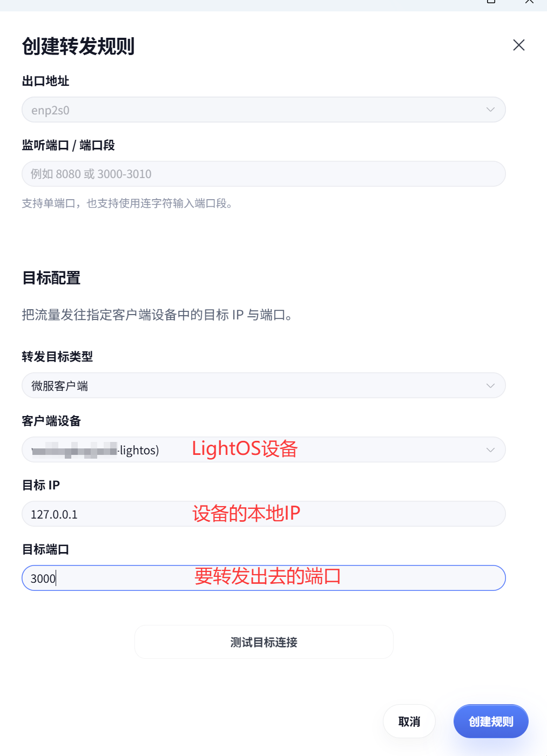Screen dimensions: 547x756
Task: Expand the 转发目标类型 chevron arrow
Action: 490,386
